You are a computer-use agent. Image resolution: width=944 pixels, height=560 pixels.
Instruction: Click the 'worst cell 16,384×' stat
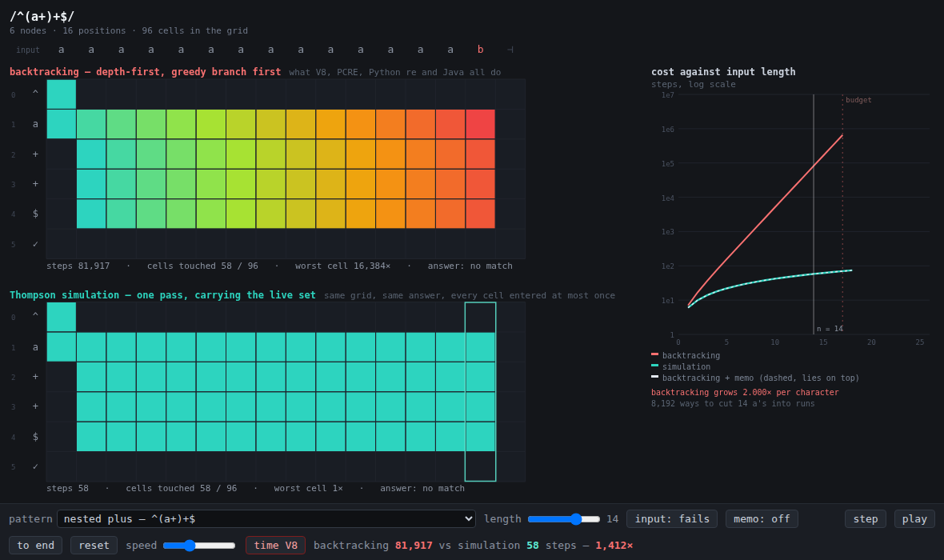tap(342, 266)
